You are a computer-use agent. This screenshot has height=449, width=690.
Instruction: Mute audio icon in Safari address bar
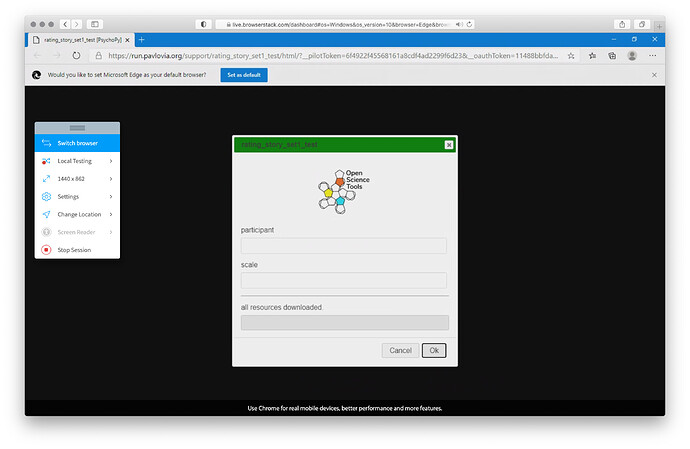459,24
